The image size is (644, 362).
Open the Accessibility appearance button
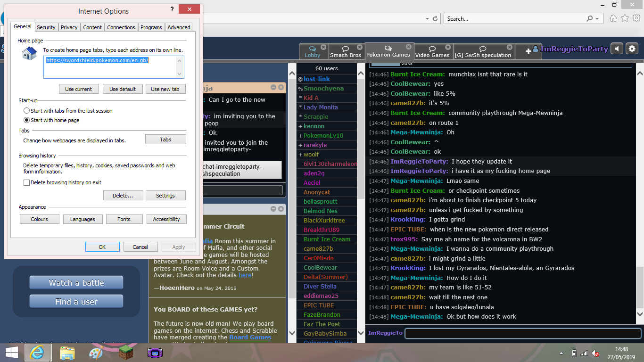point(166,219)
